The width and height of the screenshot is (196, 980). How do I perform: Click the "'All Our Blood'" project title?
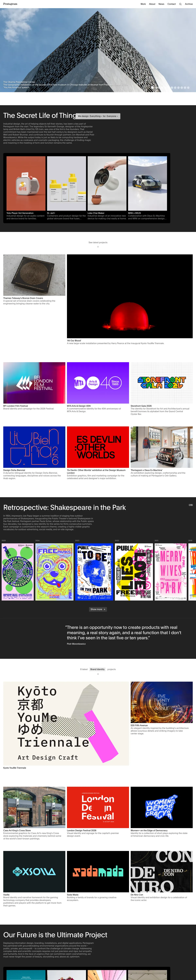74,341
